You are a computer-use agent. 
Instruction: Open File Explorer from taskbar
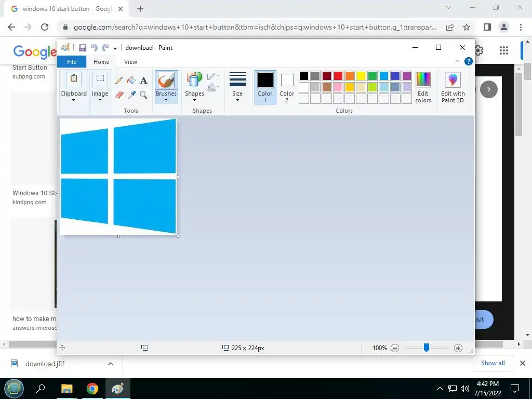tap(67, 389)
